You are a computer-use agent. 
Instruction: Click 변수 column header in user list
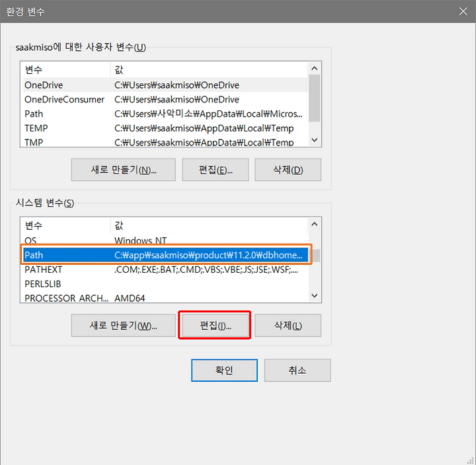click(x=66, y=70)
